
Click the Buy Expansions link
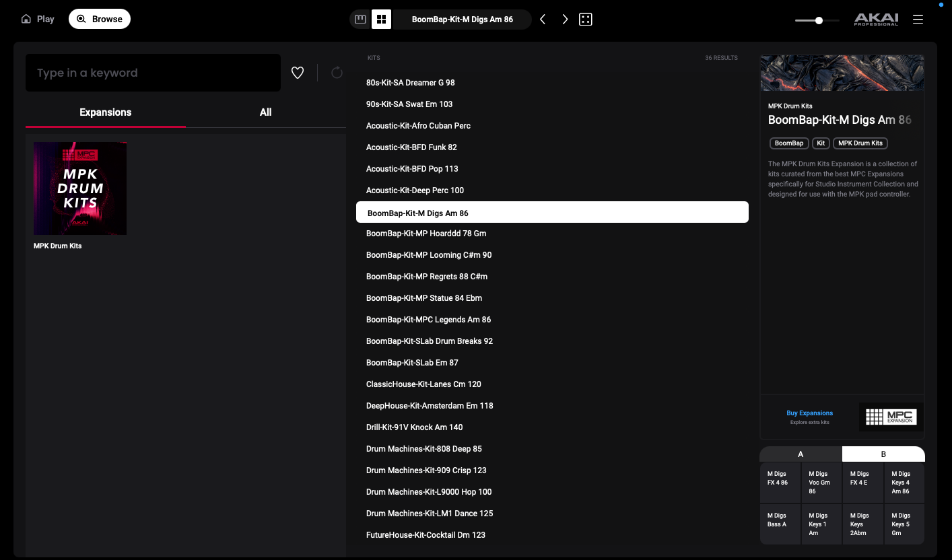809,413
